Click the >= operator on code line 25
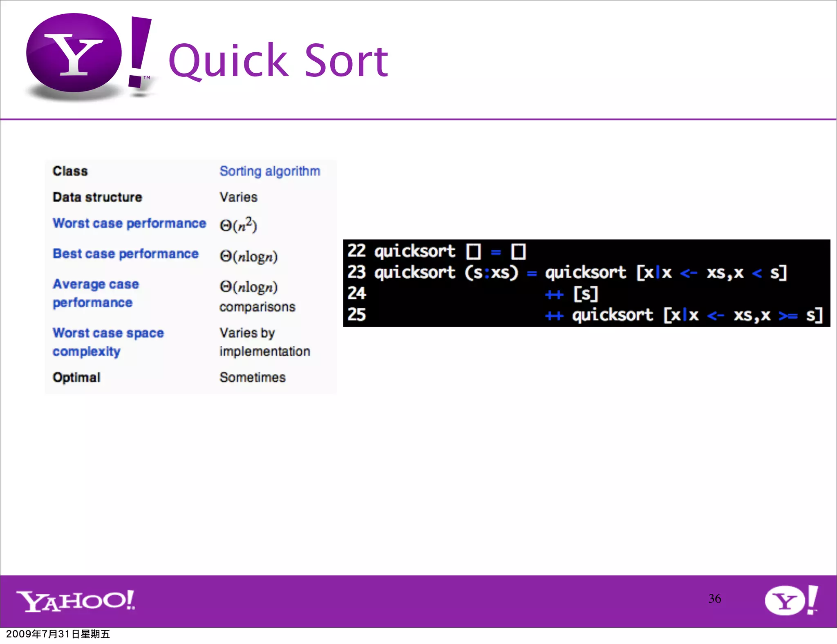This screenshot has height=644, width=837. tap(788, 315)
